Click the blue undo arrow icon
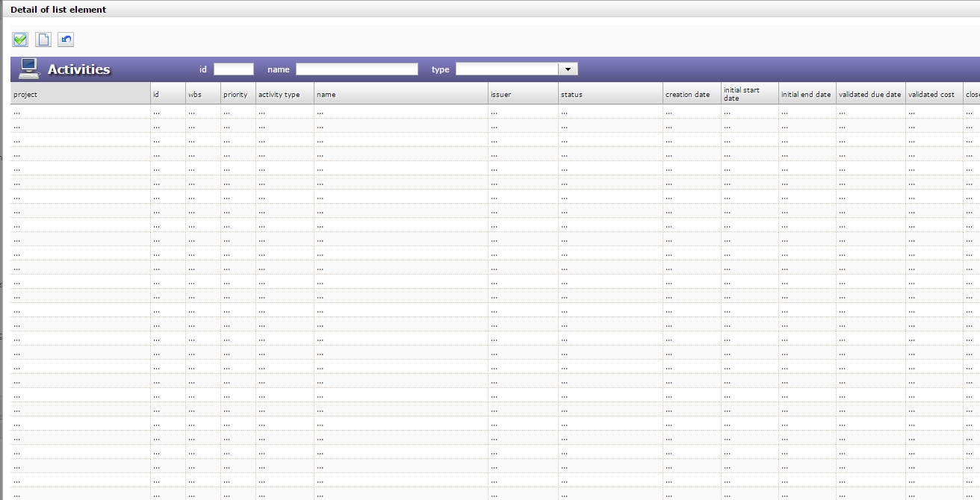The image size is (980, 500). click(x=66, y=40)
